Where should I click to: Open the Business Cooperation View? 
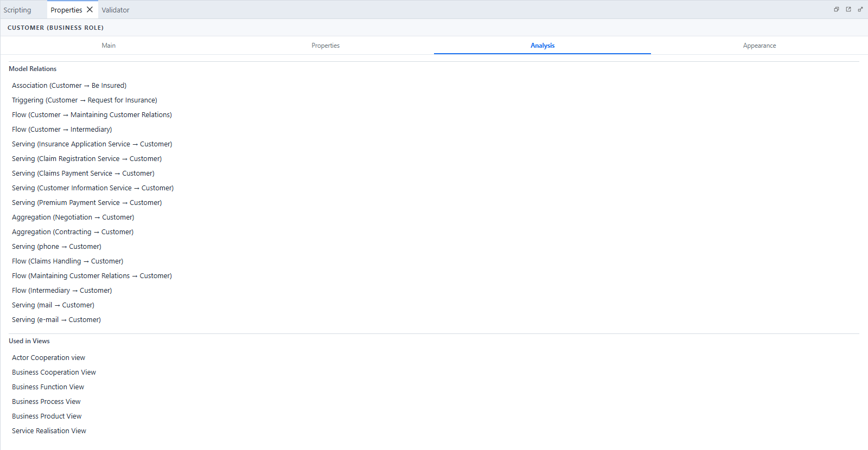click(54, 372)
